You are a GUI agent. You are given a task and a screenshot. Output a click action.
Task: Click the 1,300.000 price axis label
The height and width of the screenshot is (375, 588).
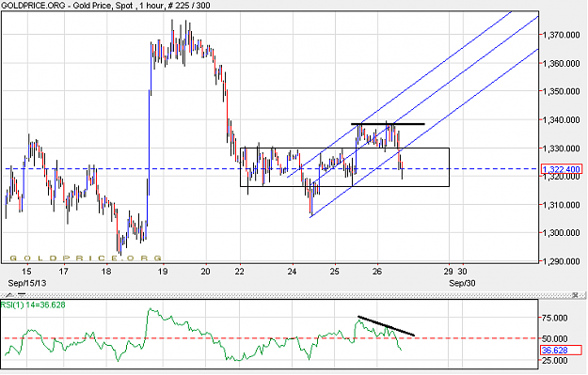coord(562,233)
